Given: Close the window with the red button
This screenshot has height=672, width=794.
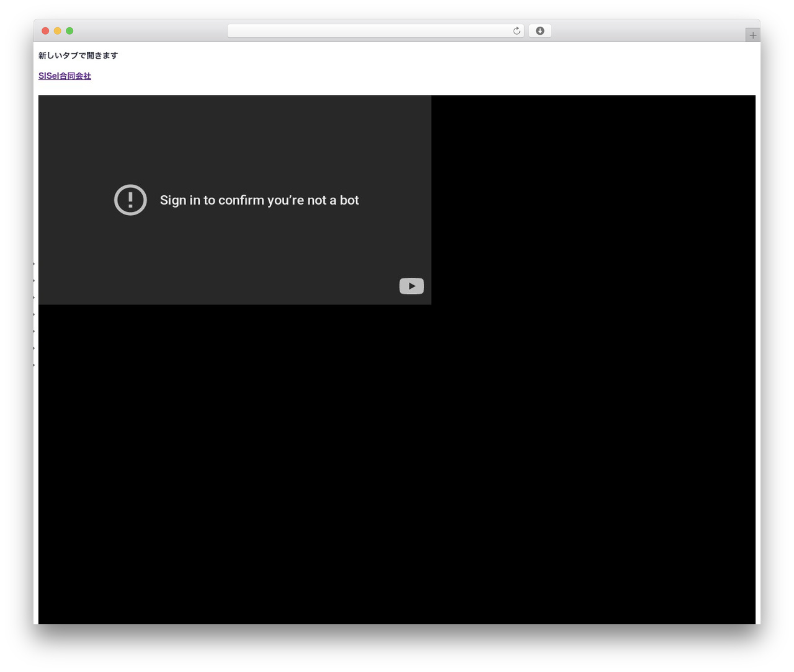Looking at the screenshot, I should point(45,31).
